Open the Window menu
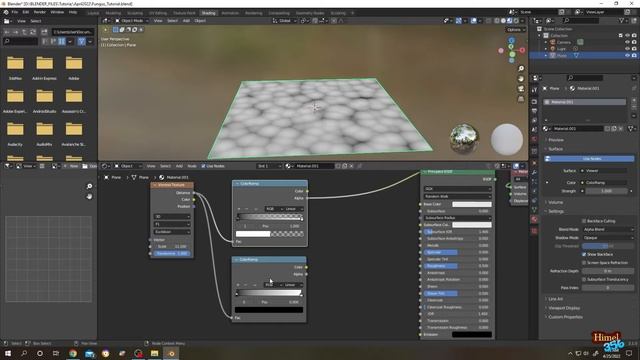The image size is (640, 360). (x=57, y=12)
